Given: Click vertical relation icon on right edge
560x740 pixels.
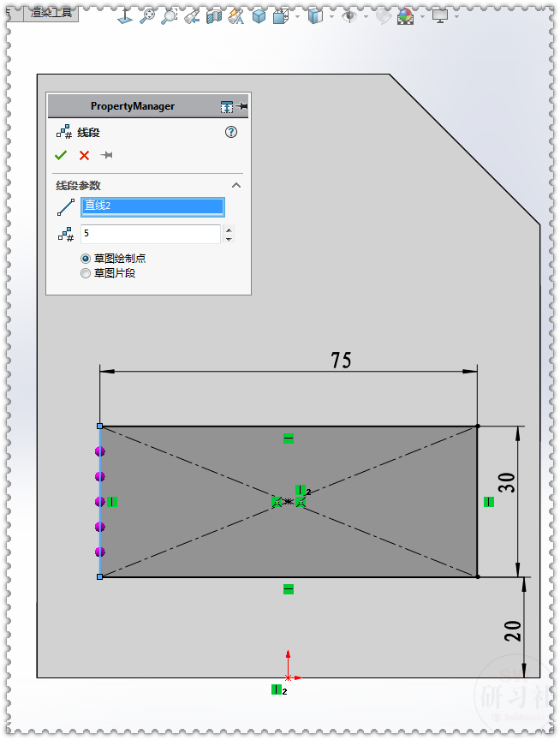Looking at the screenshot, I should 489,502.
